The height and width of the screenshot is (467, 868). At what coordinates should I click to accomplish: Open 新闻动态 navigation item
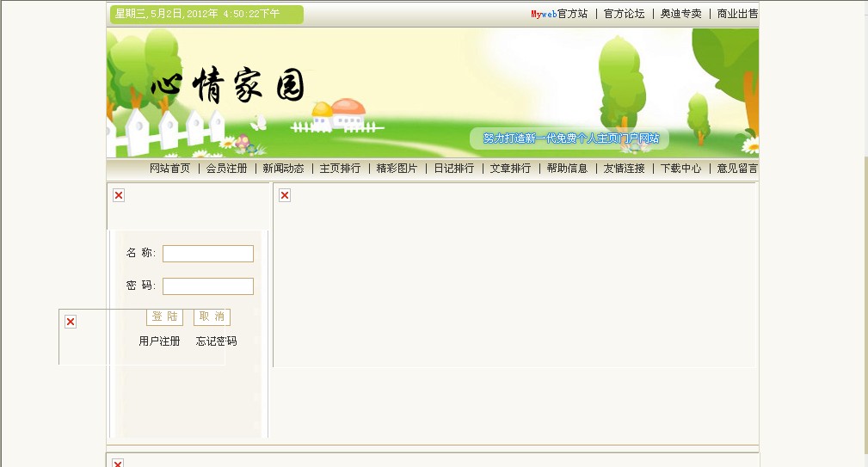(x=283, y=169)
